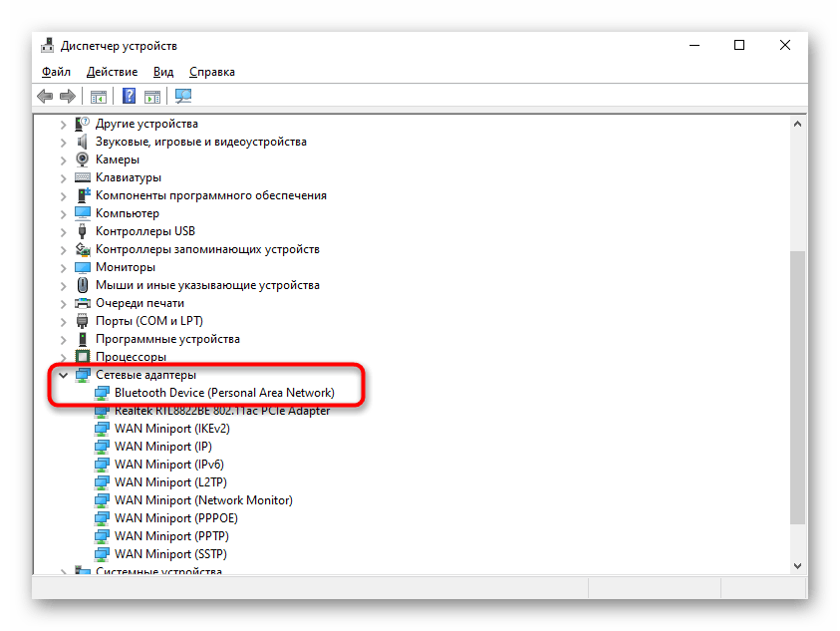Expand the Камеры category
The width and height of the screenshot is (840, 631).
coord(63,160)
